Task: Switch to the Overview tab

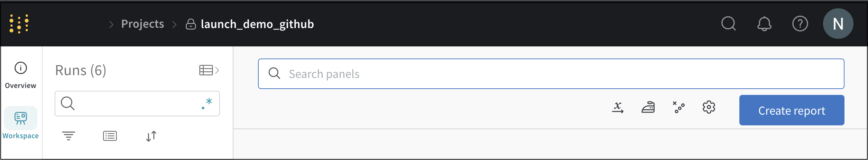Action: point(20,75)
